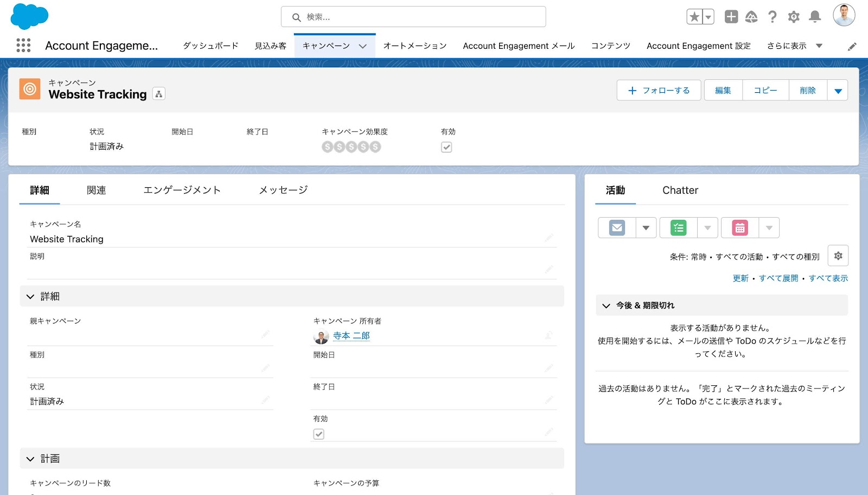The width and height of the screenshot is (868, 495).
Task: Click the コピー button
Action: pos(765,91)
